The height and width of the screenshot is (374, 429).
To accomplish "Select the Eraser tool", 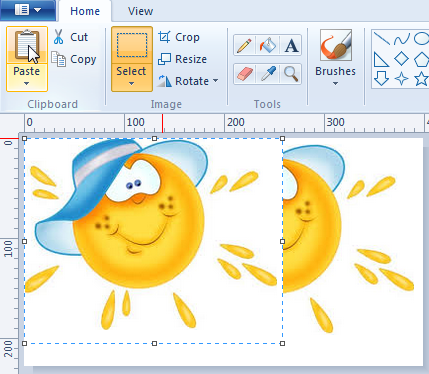I will click(244, 74).
